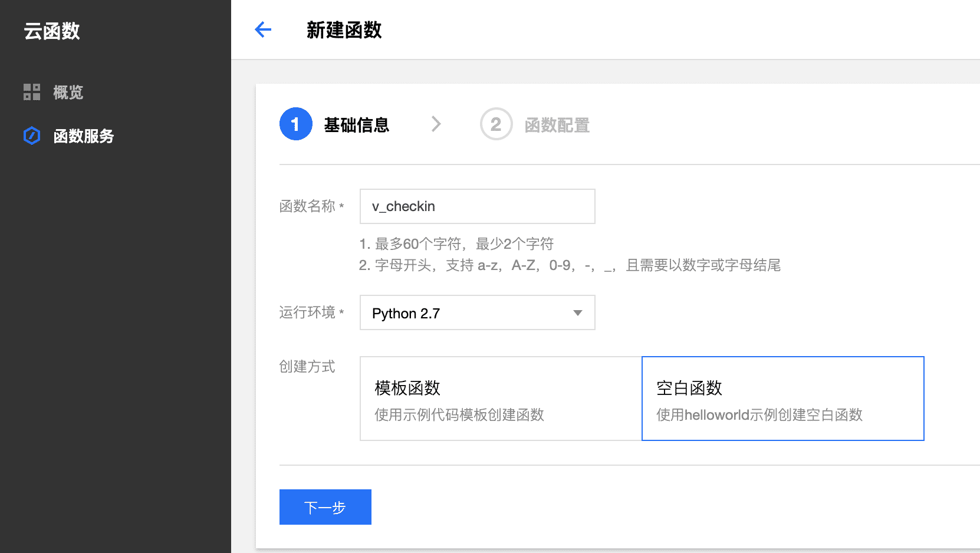Click the 运行环境 dropdown arrow
Viewport: 980px width, 553px height.
point(578,313)
